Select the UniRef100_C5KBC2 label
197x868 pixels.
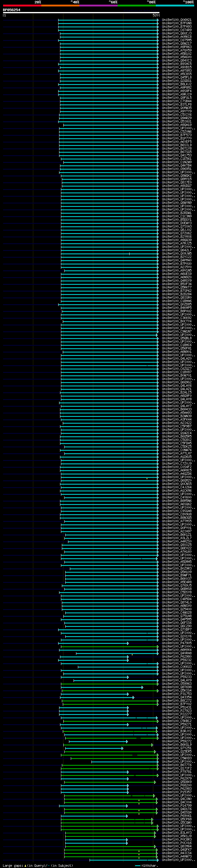point(177,721)
